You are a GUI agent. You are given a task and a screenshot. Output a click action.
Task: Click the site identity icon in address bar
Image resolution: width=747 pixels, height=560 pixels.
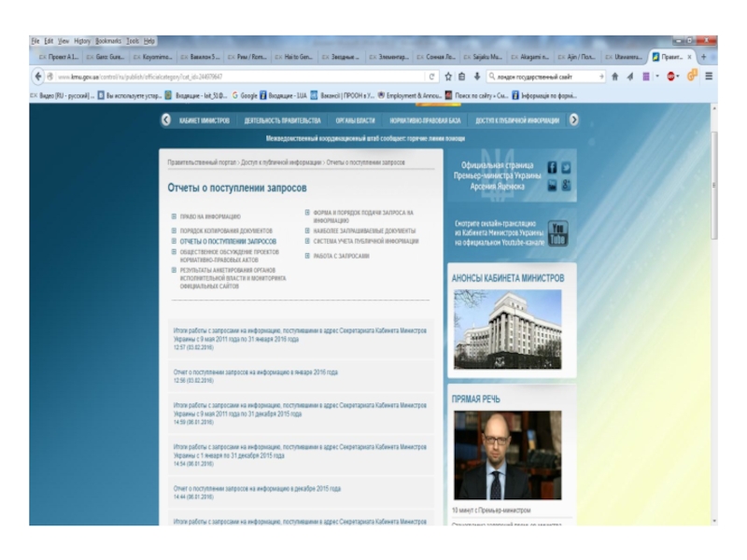50,77
